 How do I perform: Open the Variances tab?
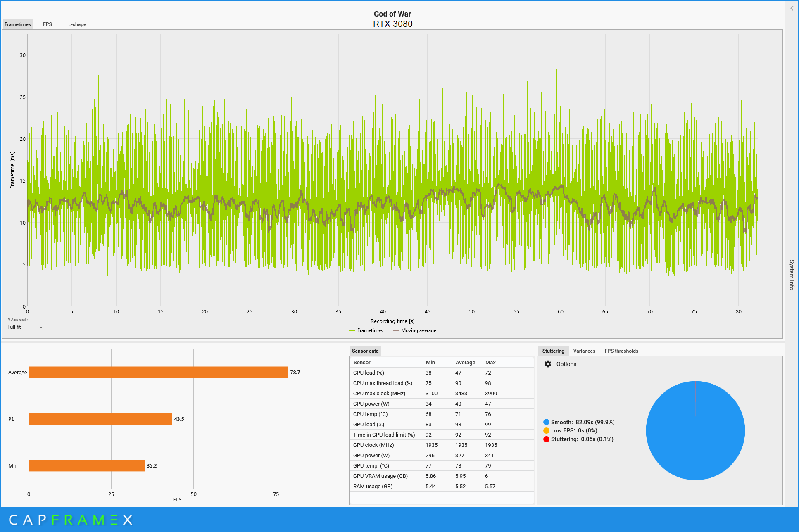coord(584,351)
